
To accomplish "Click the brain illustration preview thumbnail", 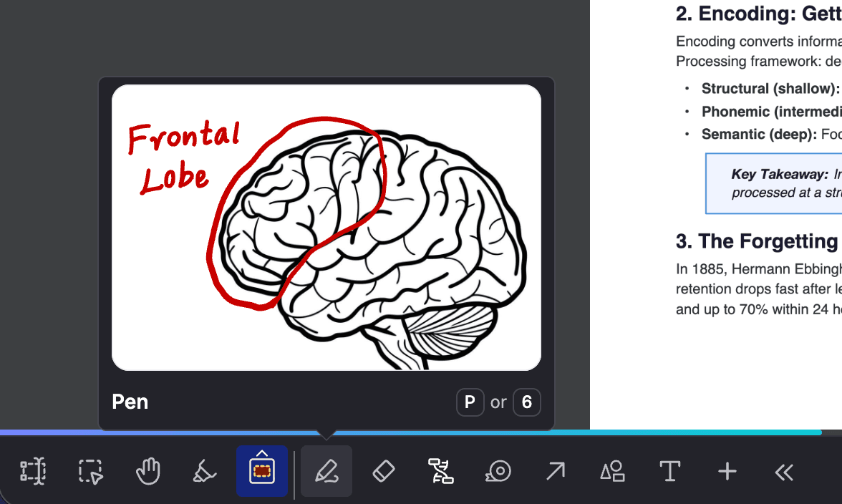I will pyautogui.click(x=326, y=228).
